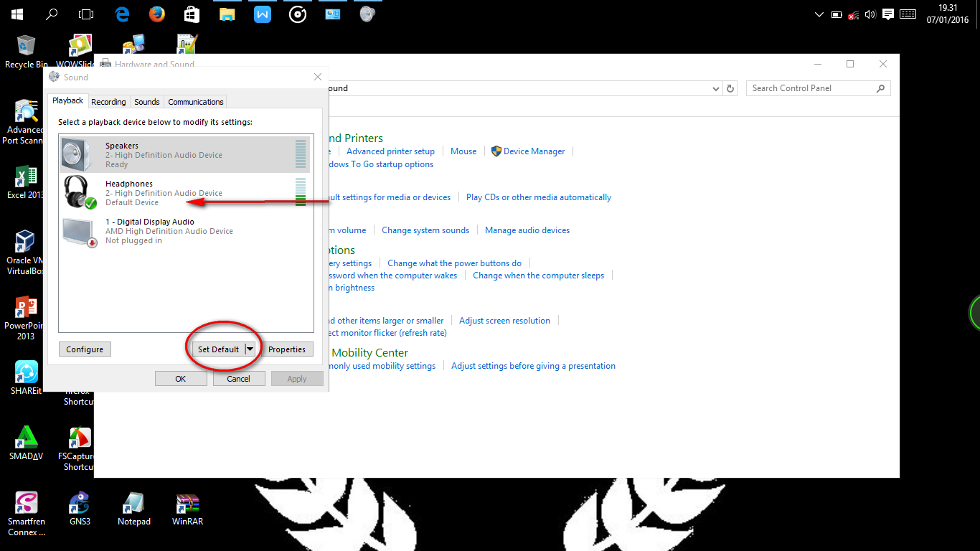The image size is (980, 551).
Task: Expand the Set Default dropdown arrow
Action: coord(250,349)
